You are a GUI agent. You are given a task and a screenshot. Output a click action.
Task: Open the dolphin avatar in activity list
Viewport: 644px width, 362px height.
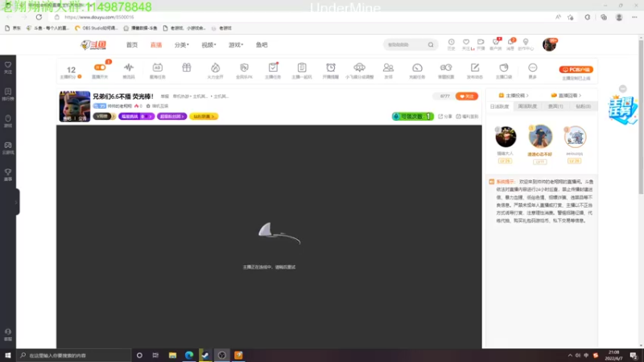coord(575,137)
